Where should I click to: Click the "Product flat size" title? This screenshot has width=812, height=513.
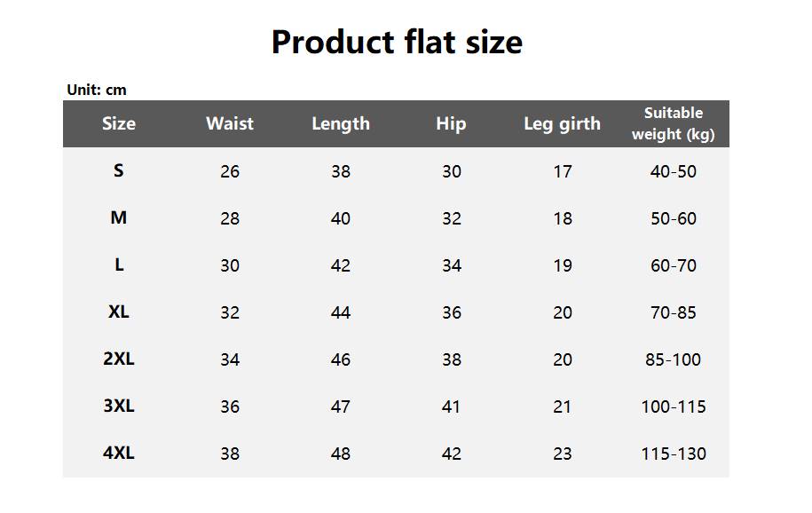[397, 42]
